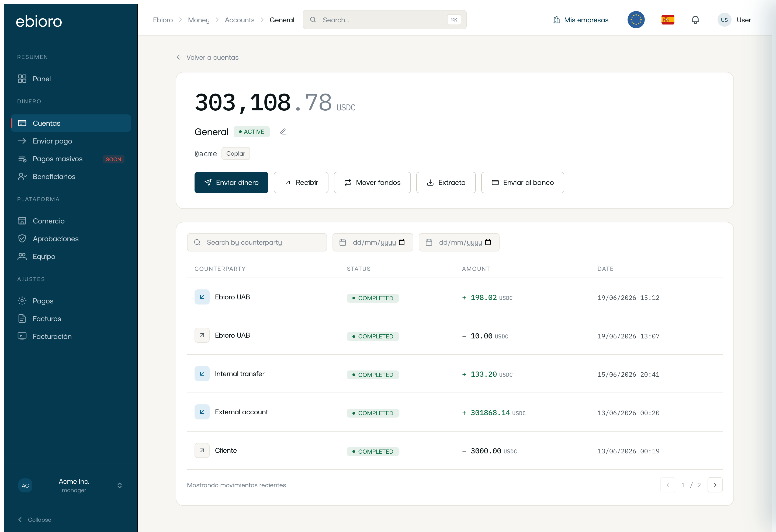This screenshot has height=532, width=776.
Task: Open Facturación settings
Action: point(71,336)
